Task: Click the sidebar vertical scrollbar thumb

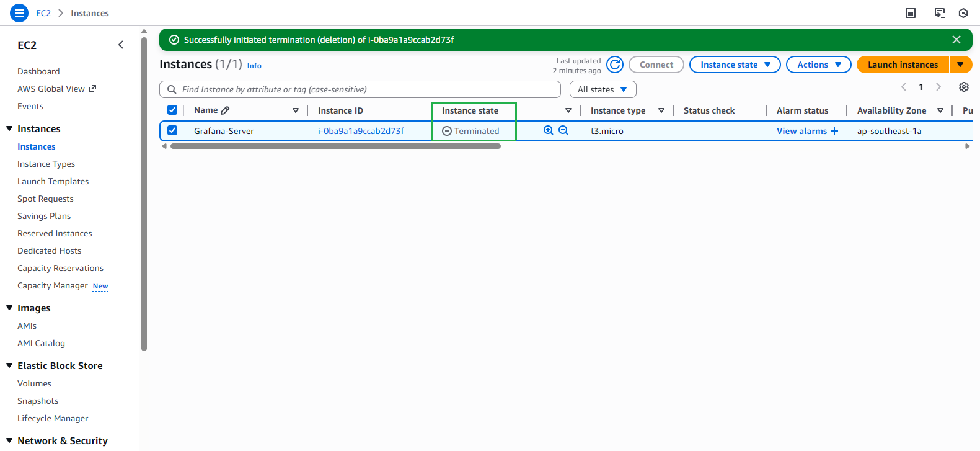Action: click(x=144, y=194)
